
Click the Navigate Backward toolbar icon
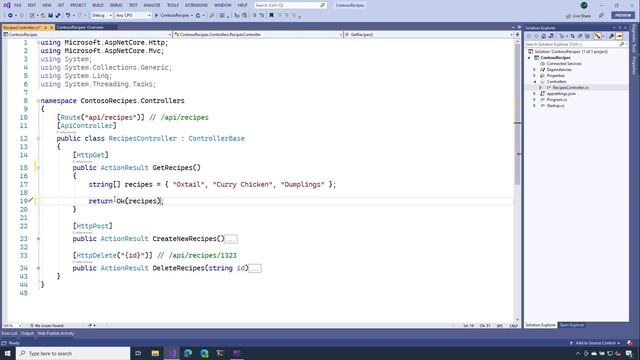click(10, 16)
